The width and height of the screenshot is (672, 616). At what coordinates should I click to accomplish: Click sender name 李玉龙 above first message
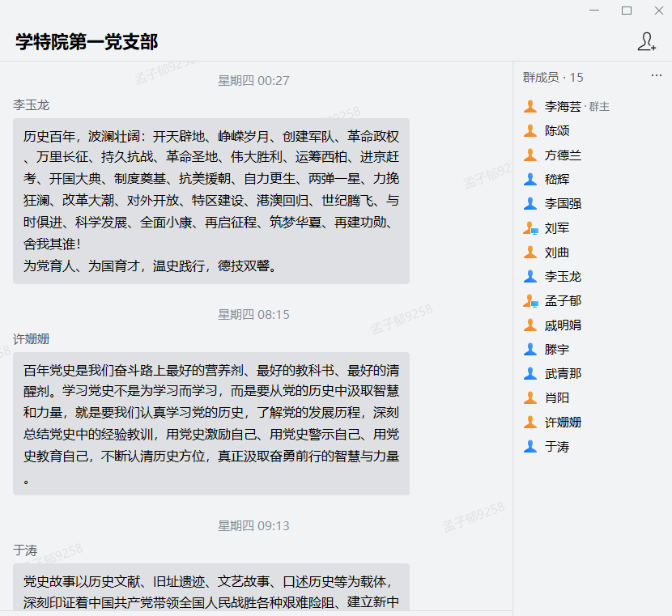click(x=32, y=105)
